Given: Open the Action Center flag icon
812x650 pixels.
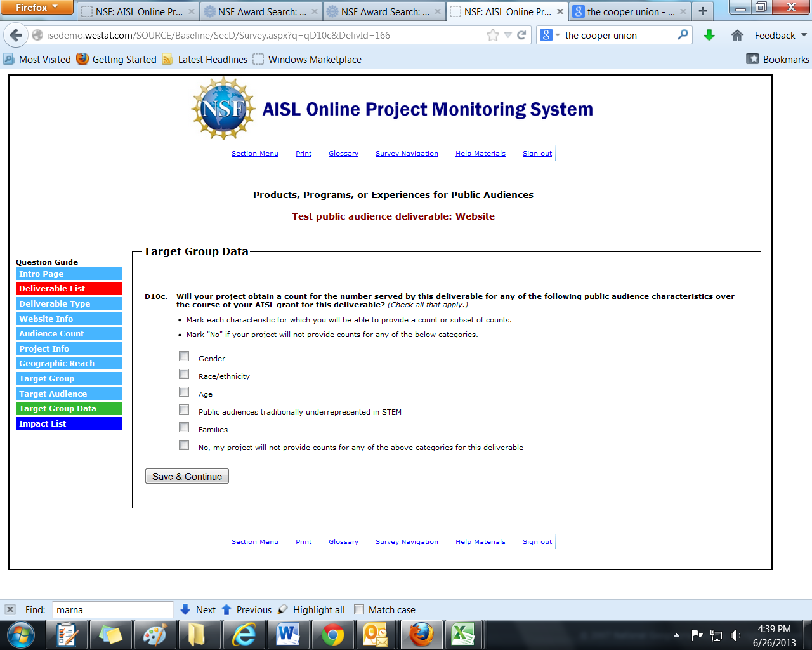Looking at the screenshot, I should [x=697, y=635].
